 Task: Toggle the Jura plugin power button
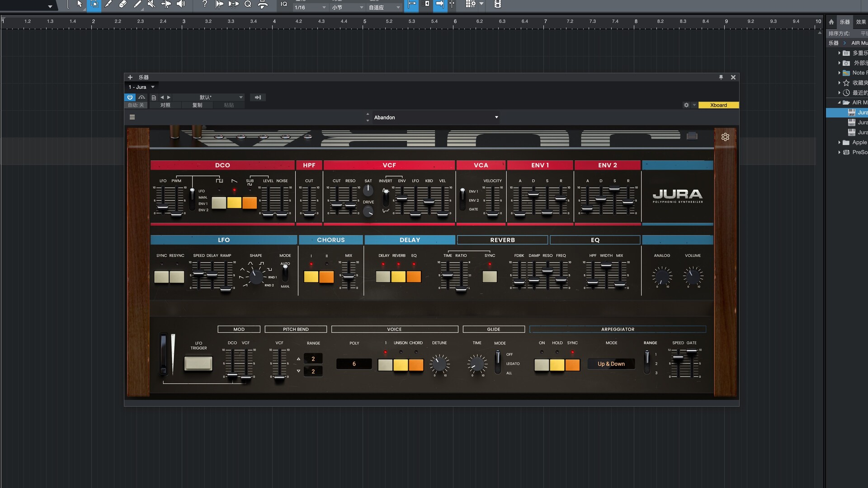(x=130, y=97)
